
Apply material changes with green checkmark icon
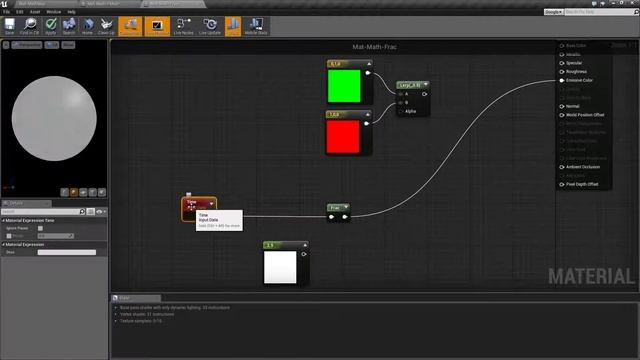click(51, 27)
